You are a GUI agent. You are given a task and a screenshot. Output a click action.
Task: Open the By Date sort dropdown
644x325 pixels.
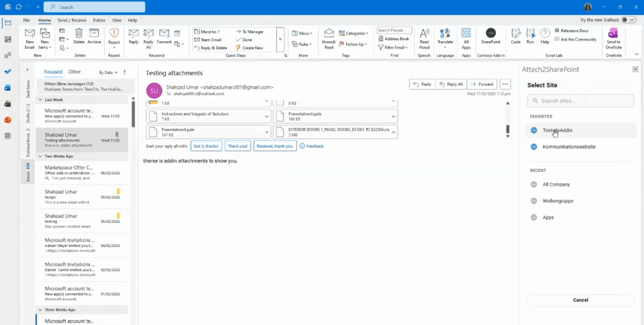108,72
